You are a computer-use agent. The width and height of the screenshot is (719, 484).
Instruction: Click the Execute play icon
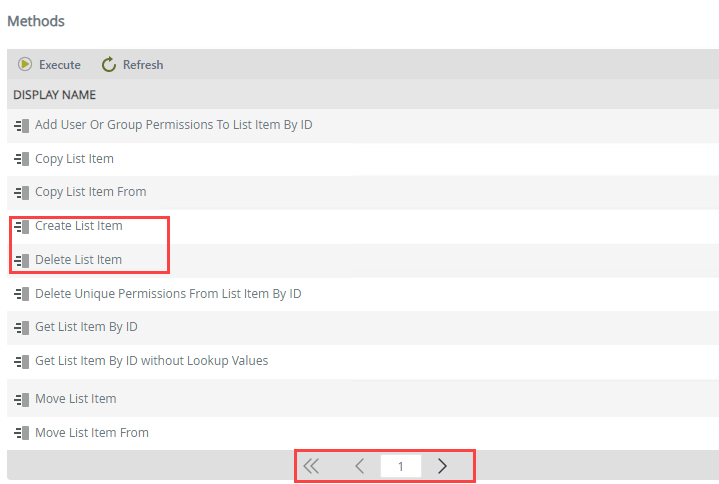[25, 64]
